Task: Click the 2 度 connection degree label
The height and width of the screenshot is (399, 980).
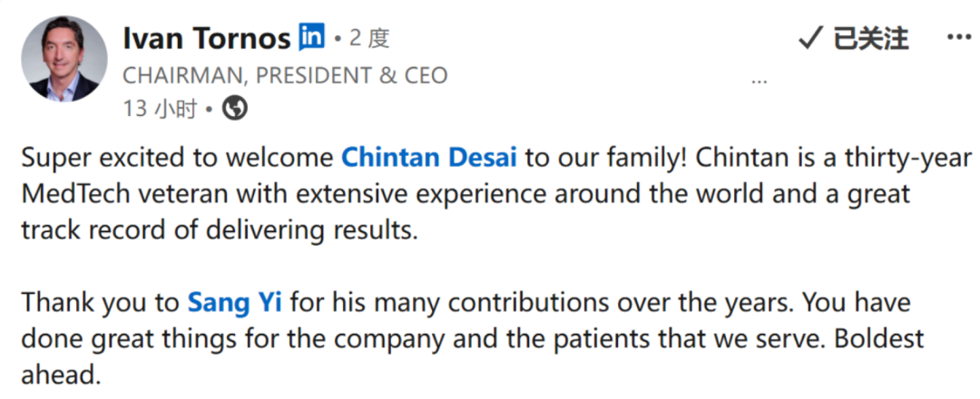Action: [x=369, y=39]
